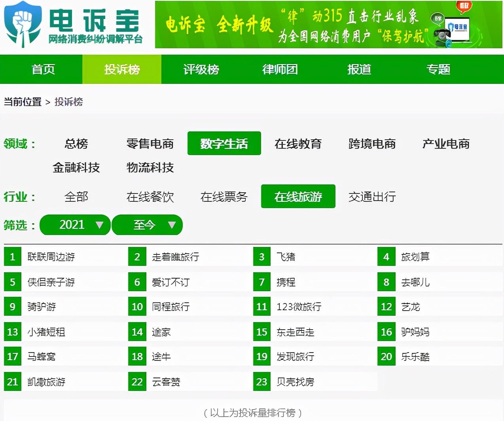
Task: Go to 首页 in the navigation bar
Action: pyautogui.click(x=43, y=69)
